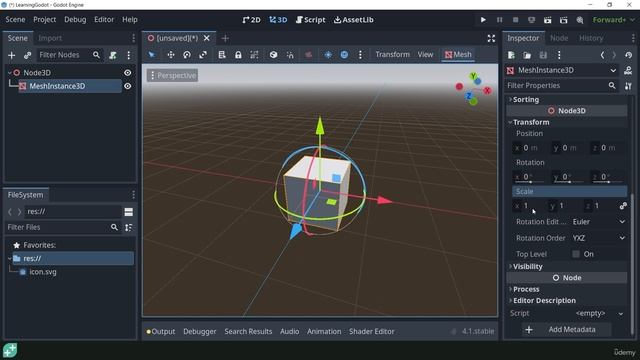Pause the running project

[x=499, y=20]
